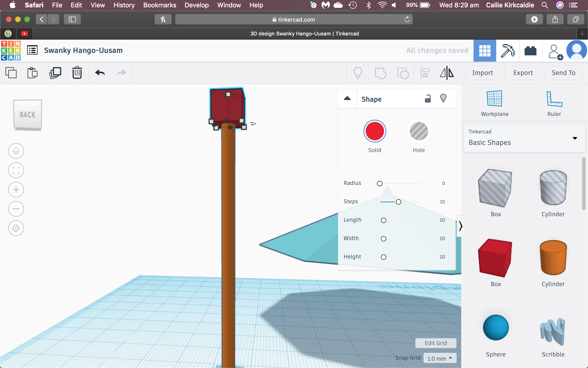The width and height of the screenshot is (588, 368).
Task: Select the Workplane tool
Action: point(495,104)
